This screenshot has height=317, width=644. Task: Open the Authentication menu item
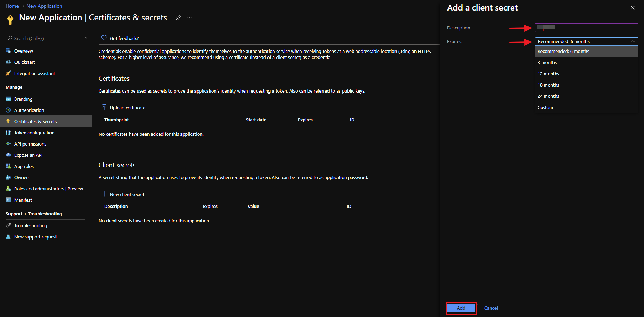[x=29, y=110]
